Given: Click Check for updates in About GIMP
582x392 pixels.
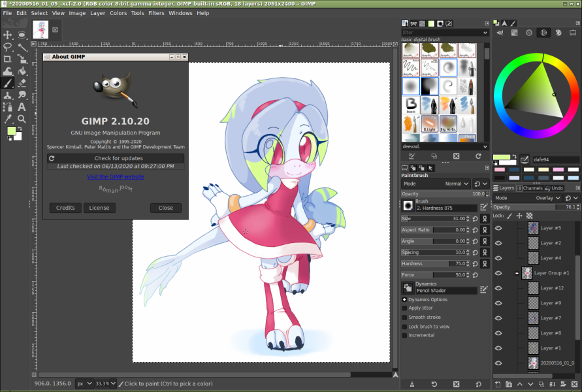Looking at the screenshot, I should 116,158.
